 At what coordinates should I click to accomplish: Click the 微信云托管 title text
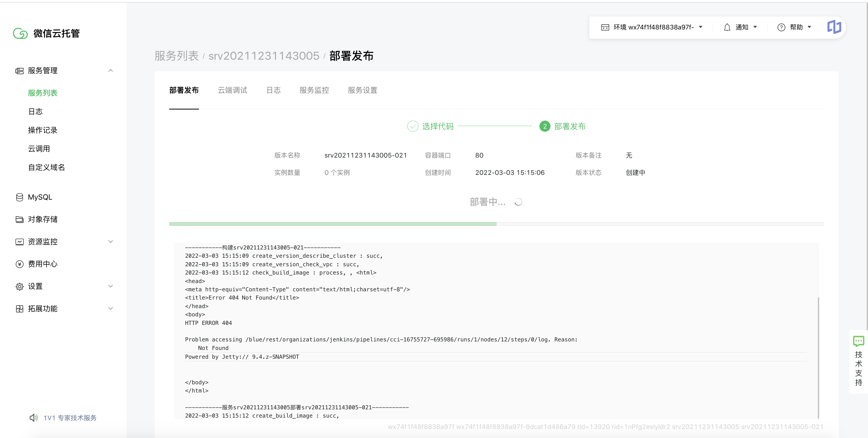57,33
